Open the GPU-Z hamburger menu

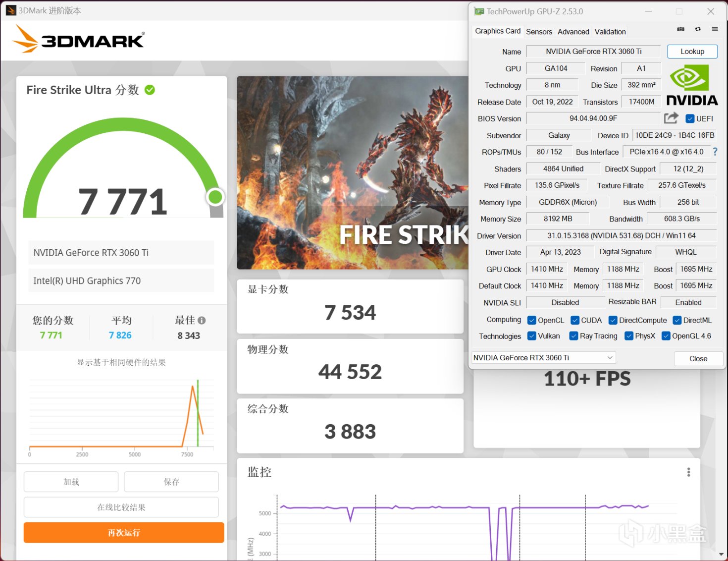point(715,29)
